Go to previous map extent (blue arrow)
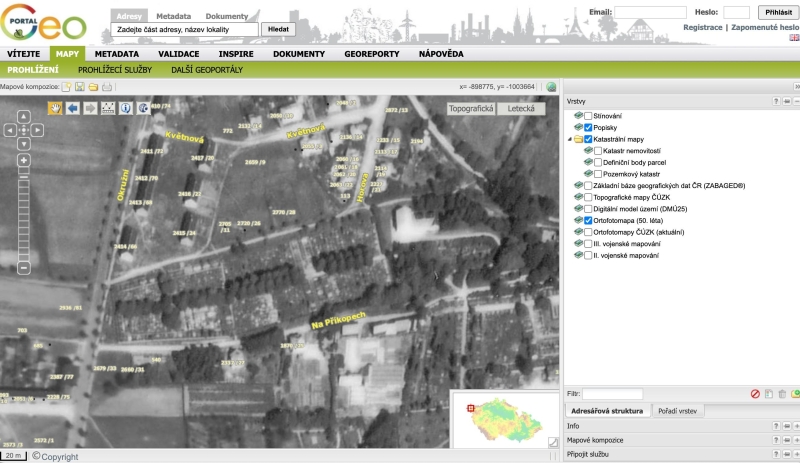Viewport: 800px width, 463px height. tap(73, 108)
